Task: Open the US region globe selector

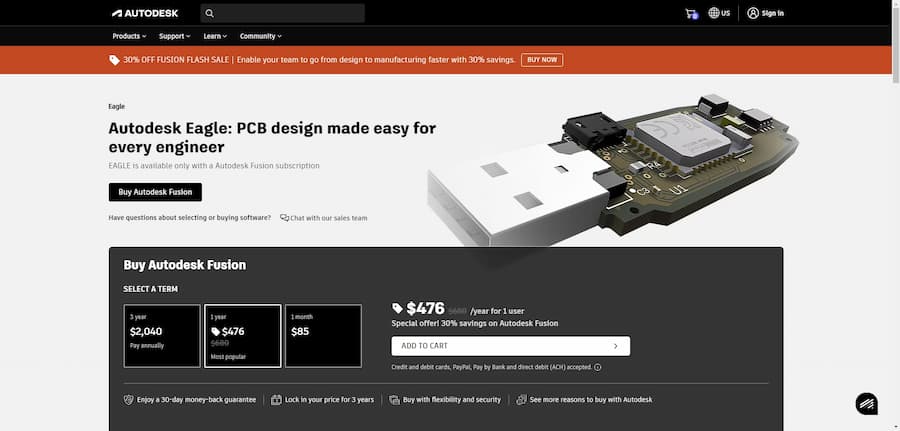Action: tap(719, 13)
